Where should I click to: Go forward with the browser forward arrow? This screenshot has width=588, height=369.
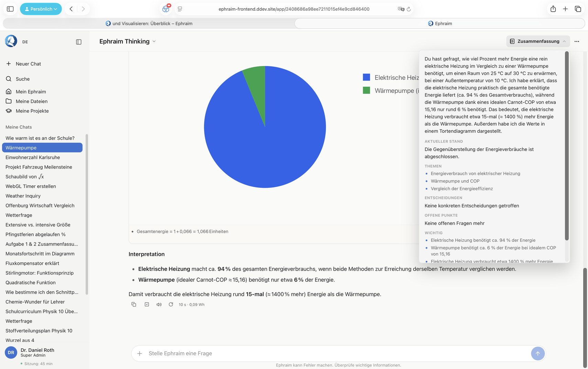coord(83,9)
